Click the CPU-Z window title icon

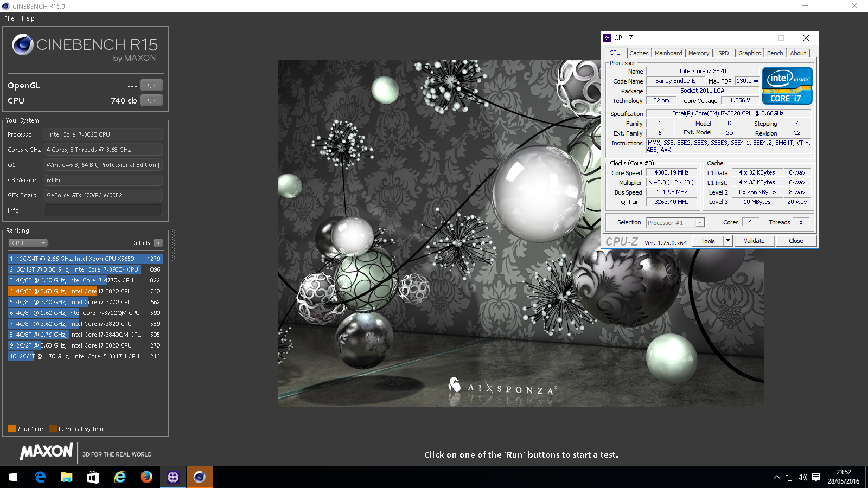(x=607, y=38)
